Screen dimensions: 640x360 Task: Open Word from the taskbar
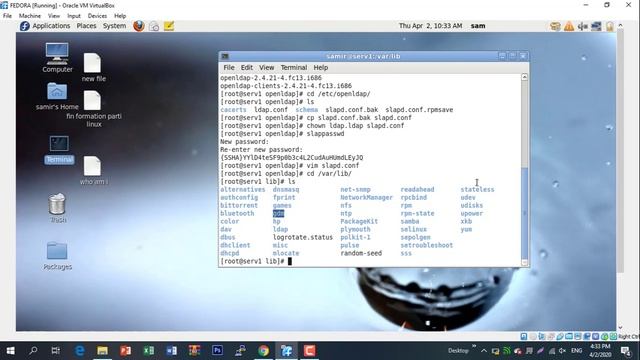click(171, 351)
